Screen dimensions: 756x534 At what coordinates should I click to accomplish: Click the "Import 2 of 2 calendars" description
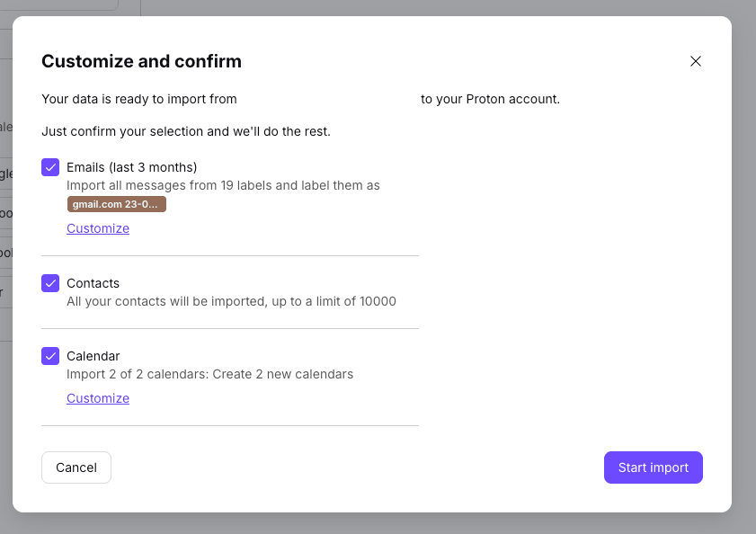pos(209,374)
